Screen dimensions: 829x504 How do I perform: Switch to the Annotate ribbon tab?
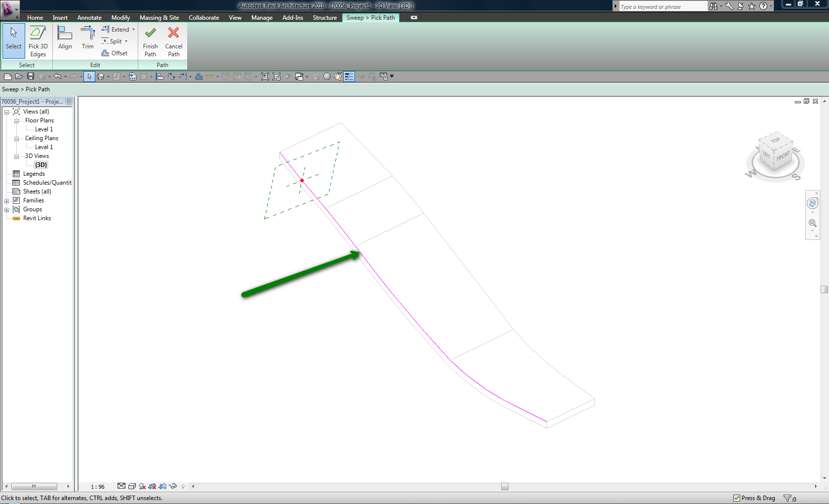tap(89, 18)
